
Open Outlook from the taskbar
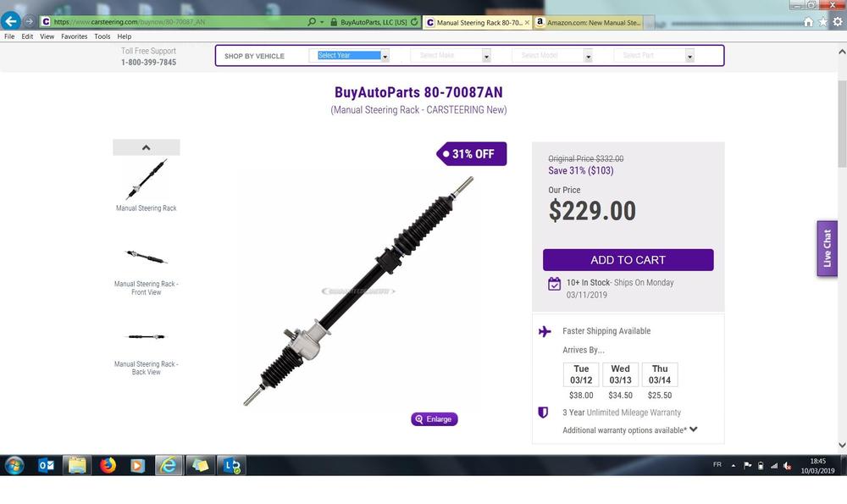point(46,465)
